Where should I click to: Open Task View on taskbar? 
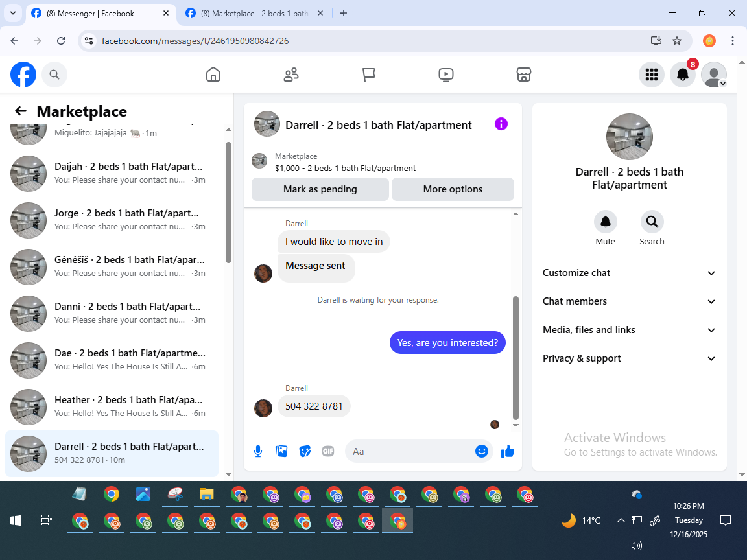[46, 520]
